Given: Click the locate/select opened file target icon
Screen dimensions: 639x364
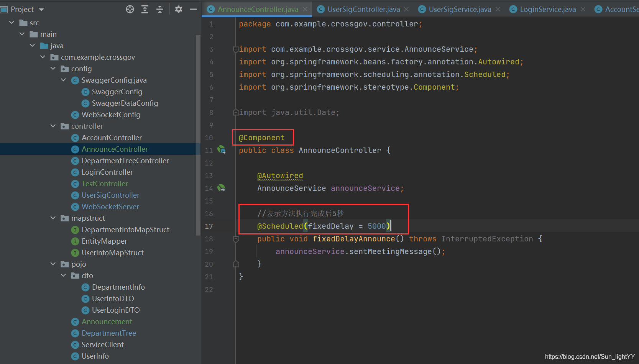Looking at the screenshot, I should point(130,9).
